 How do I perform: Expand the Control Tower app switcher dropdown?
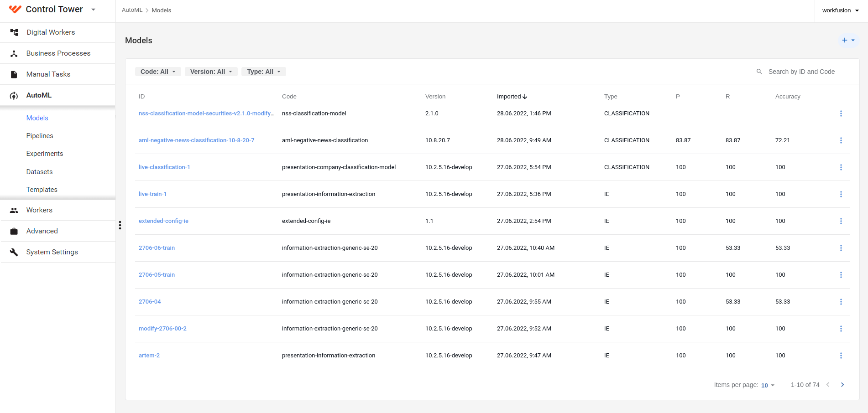(94, 10)
